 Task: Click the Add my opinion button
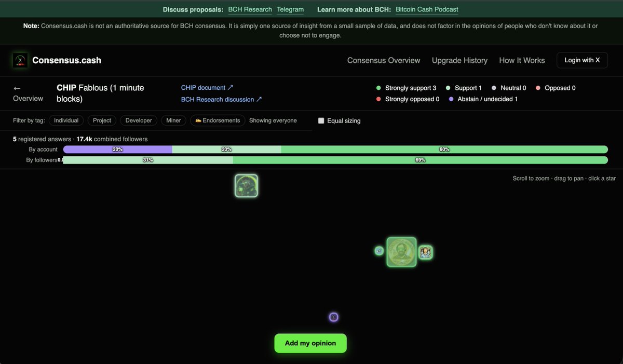pyautogui.click(x=310, y=343)
